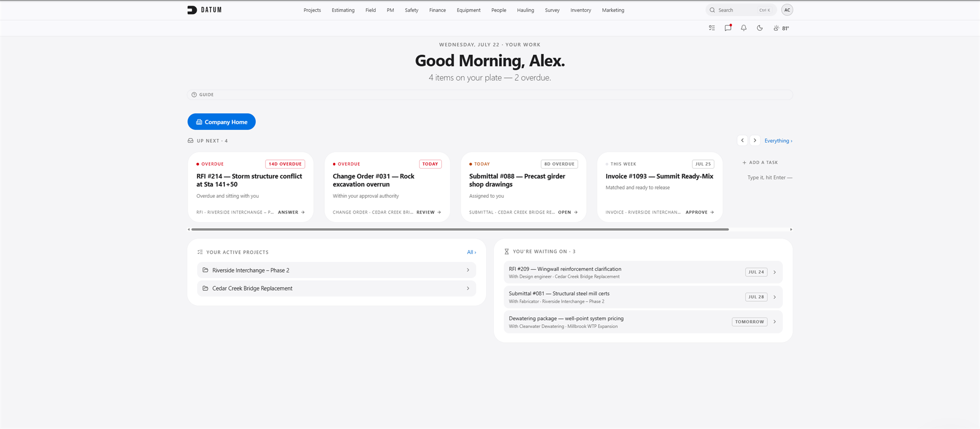Click the Company Home button
The image size is (980, 429).
coord(222,122)
